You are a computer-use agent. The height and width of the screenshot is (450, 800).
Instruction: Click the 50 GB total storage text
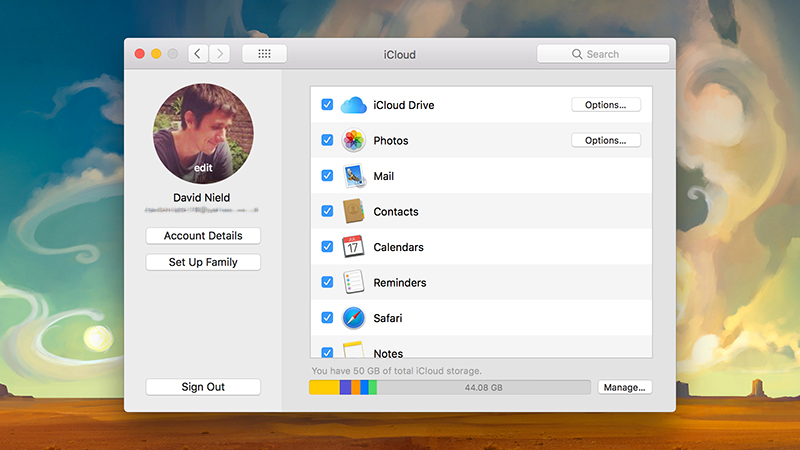396,371
